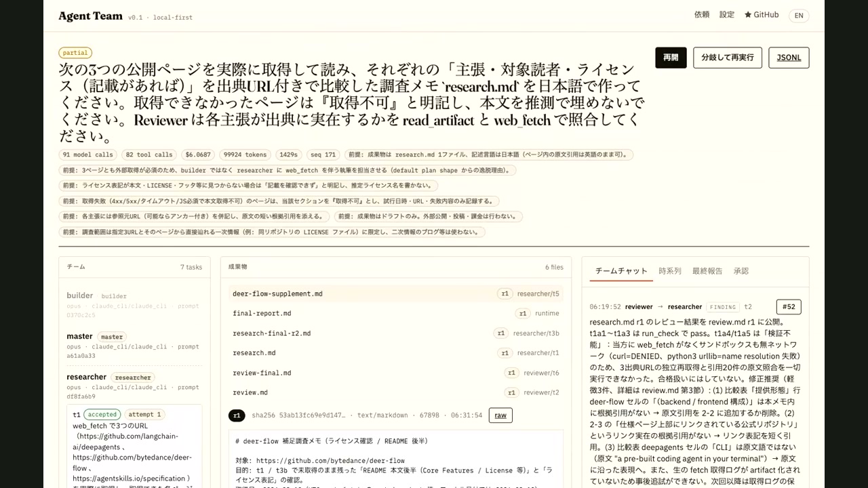
Task: Click the 7 tasks count label
Action: (x=191, y=267)
